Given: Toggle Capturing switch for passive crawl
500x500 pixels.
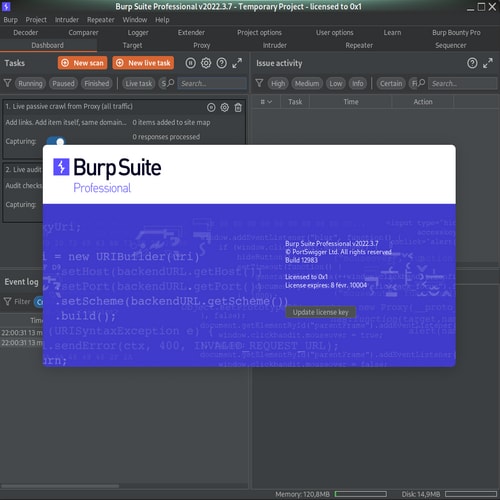Looking at the screenshot, I should (56, 141).
